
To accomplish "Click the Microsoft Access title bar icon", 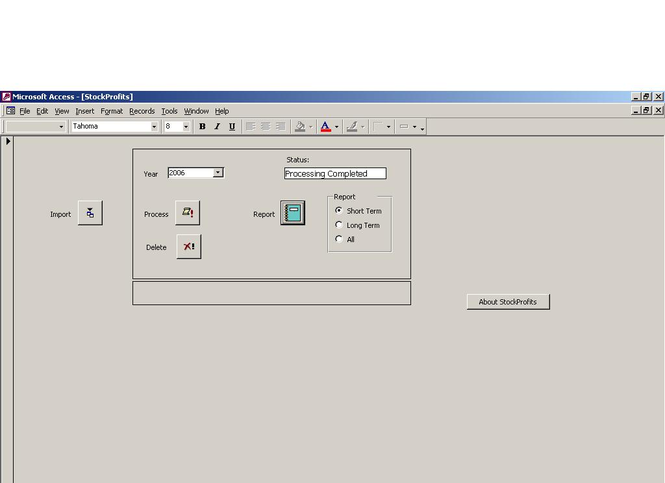I will [x=6, y=97].
